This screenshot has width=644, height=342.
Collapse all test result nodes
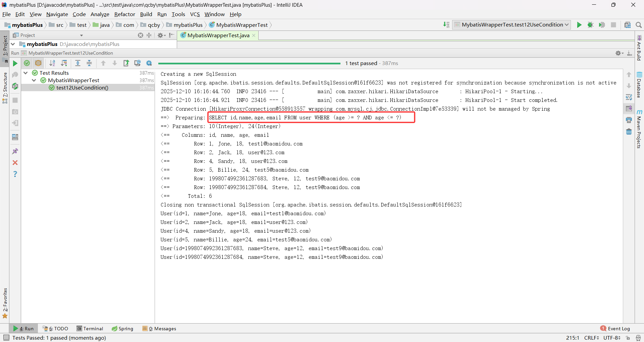pos(89,63)
